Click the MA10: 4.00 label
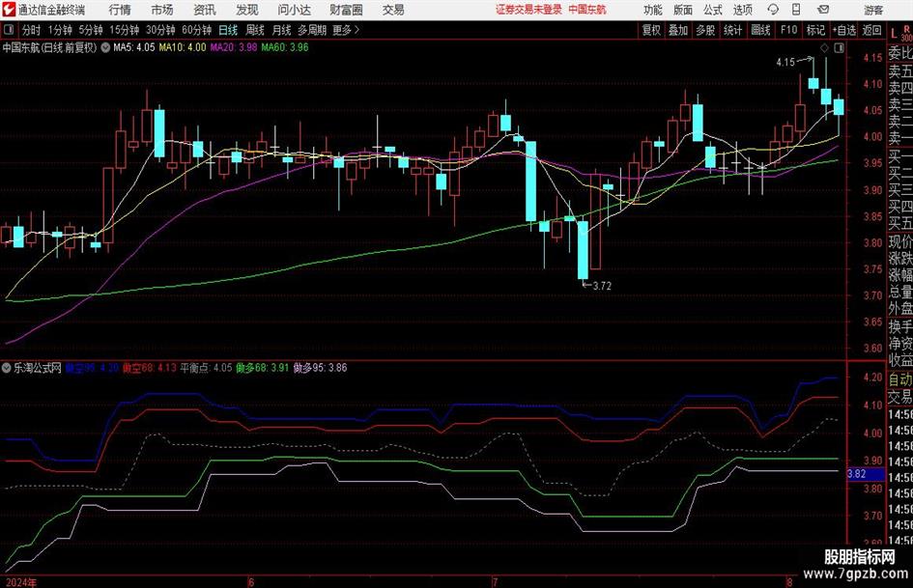 coord(183,47)
